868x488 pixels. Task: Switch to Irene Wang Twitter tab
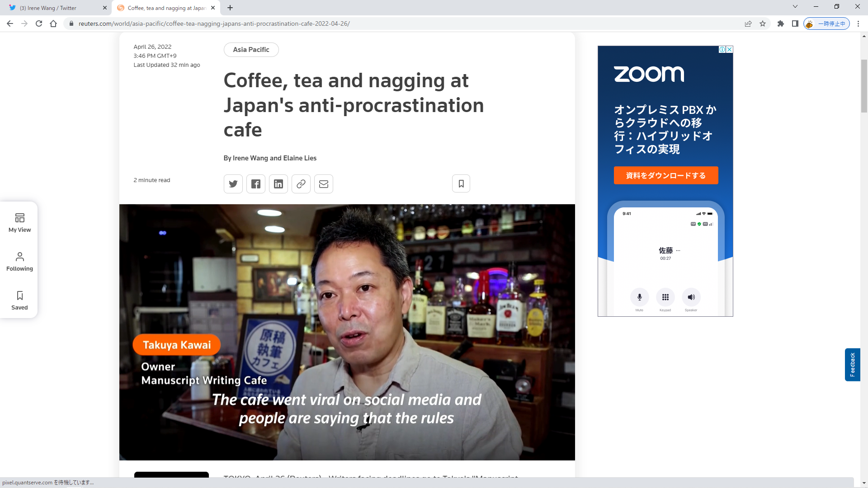(54, 8)
